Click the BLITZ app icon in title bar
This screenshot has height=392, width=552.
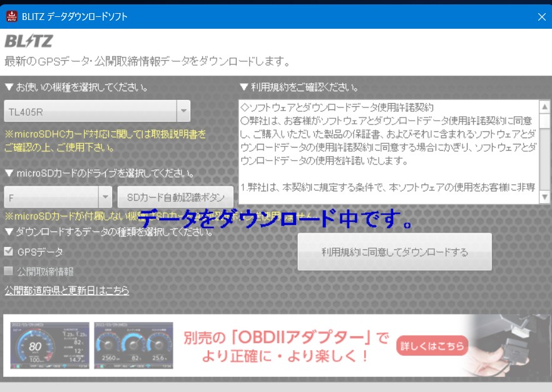tap(12, 16)
